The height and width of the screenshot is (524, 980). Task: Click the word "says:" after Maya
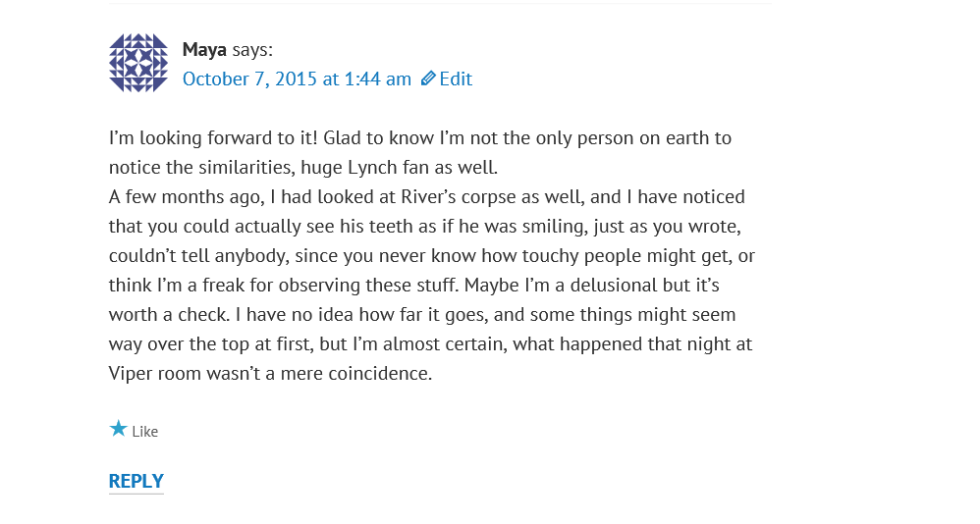click(x=252, y=49)
